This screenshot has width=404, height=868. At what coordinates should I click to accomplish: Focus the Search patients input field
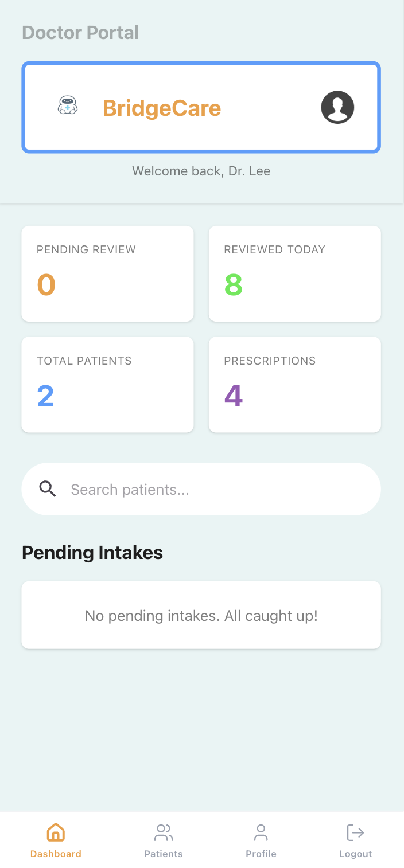218,490
